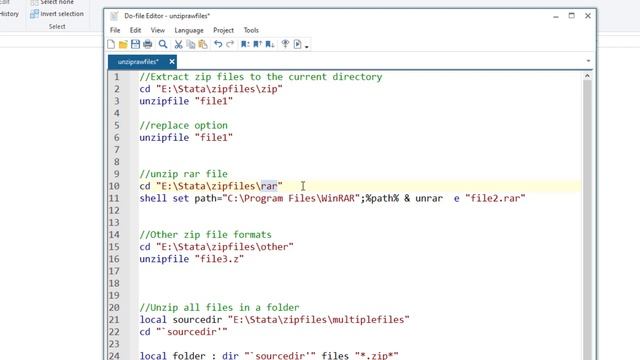Click the cd "`sourcedir'" line 22
Viewport: 640px width, 360px height.
tap(183, 332)
